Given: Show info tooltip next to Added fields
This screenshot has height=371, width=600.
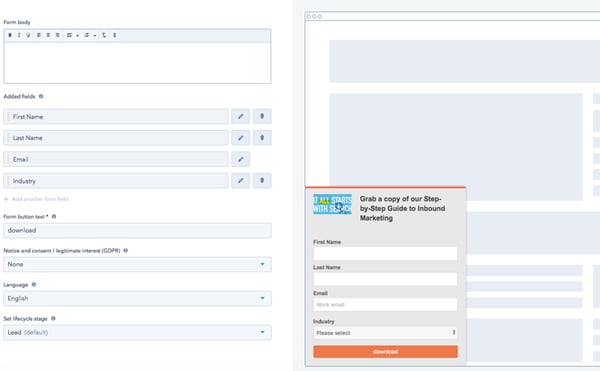Looking at the screenshot, I should click(x=41, y=96).
